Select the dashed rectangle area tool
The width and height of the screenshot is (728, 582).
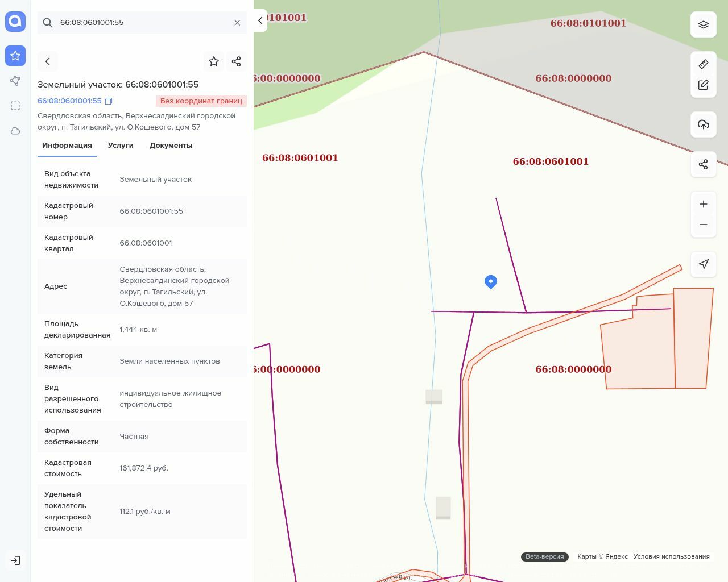tap(15, 106)
